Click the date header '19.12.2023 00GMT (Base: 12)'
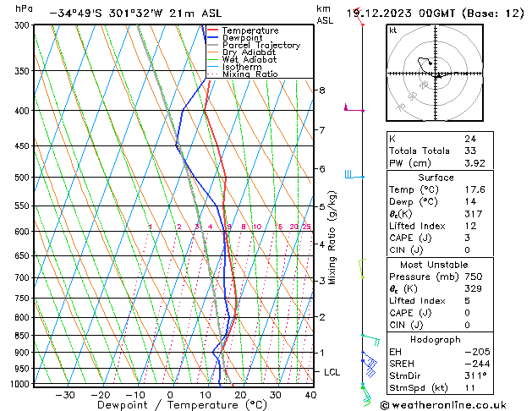Image resolution: width=532 pixels, height=411 pixels. pos(435,14)
